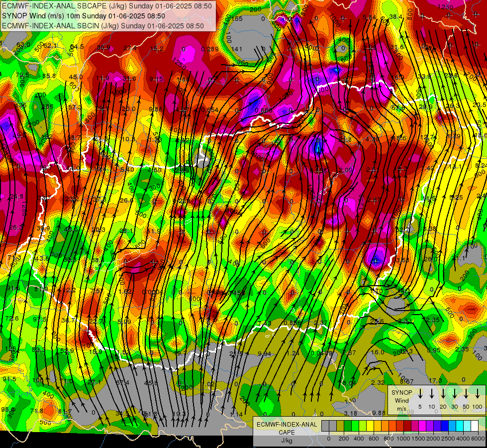Click the 155 map value
The height and width of the screenshot is (448, 487).
(237, 18)
